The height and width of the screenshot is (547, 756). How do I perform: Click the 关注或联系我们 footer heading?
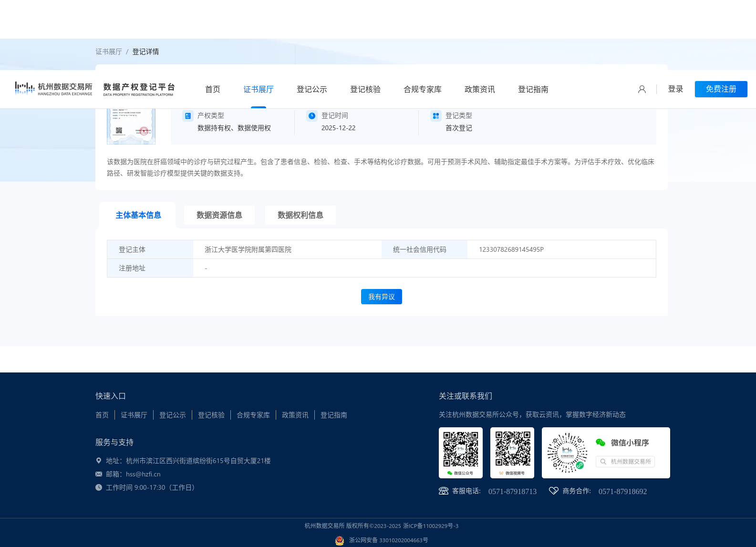[x=466, y=396]
